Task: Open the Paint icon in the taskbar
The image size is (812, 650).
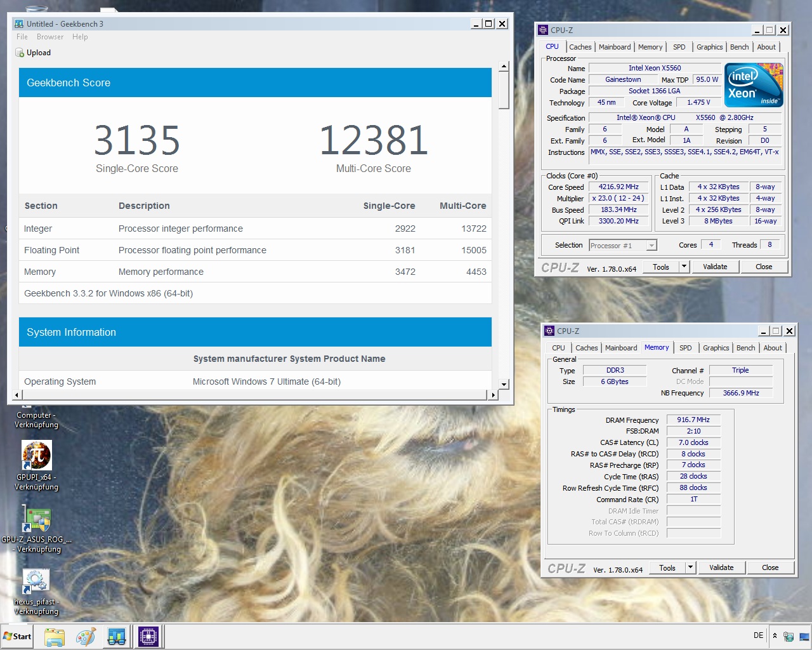Action: (86, 637)
